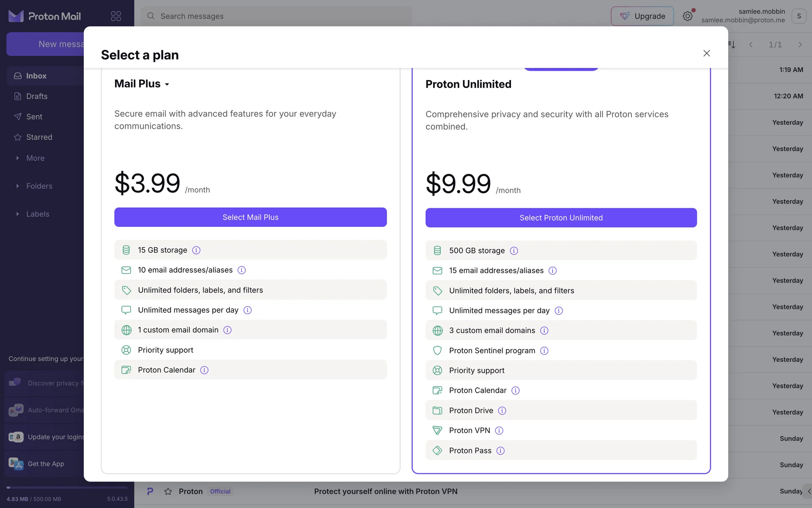Star the Proton VPN message
The image size is (812, 508).
tap(168, 491)
